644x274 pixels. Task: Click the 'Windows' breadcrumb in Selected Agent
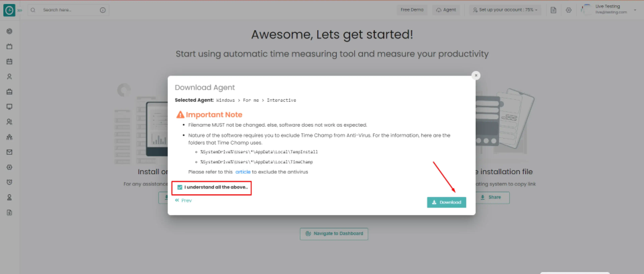click(x=226, y=100)
